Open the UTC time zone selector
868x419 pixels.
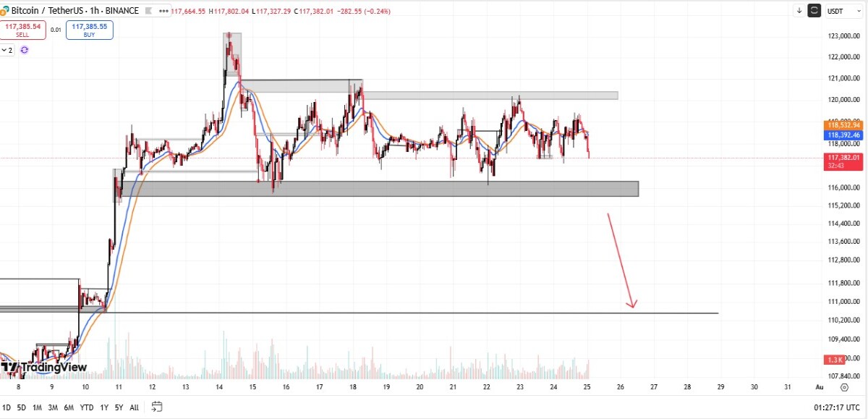tap(839, 407)
